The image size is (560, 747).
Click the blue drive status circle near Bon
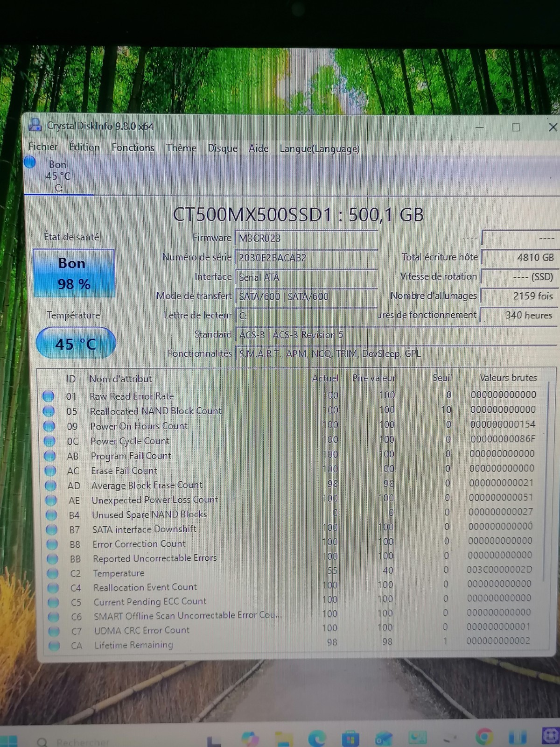click(x=30, y=162)
